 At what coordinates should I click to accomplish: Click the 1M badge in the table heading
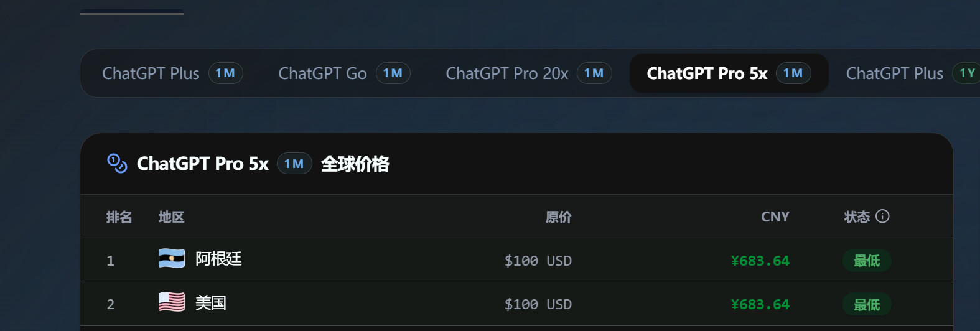coord(294,164)
